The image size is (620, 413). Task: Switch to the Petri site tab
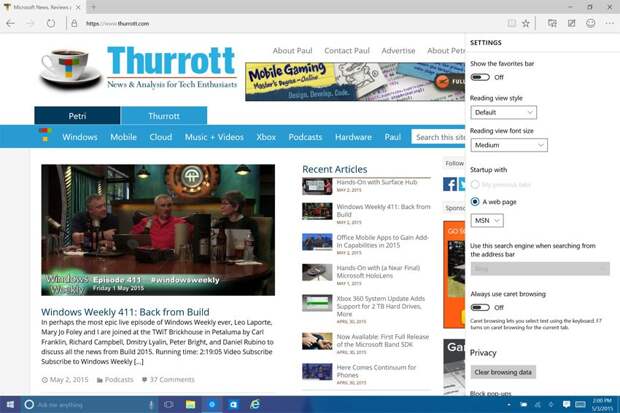tap(77, 116)
